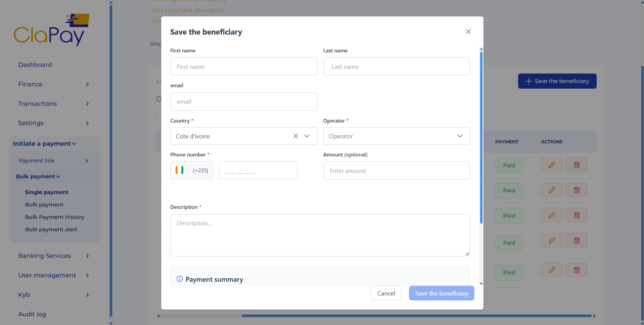Screen dimensions: 644x325
Task: Click the edit pencil in last row
Action: [551, 270]
